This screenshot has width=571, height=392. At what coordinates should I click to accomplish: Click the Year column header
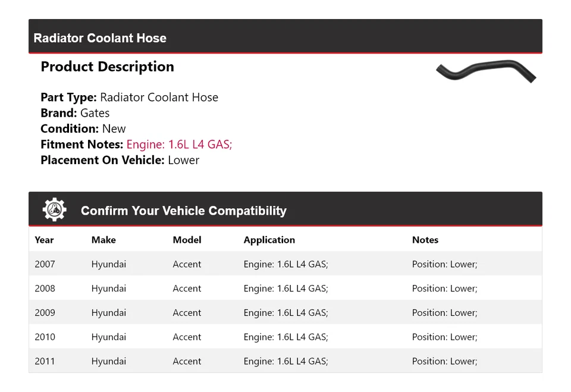pyautogui.click(x=44, y=240)
